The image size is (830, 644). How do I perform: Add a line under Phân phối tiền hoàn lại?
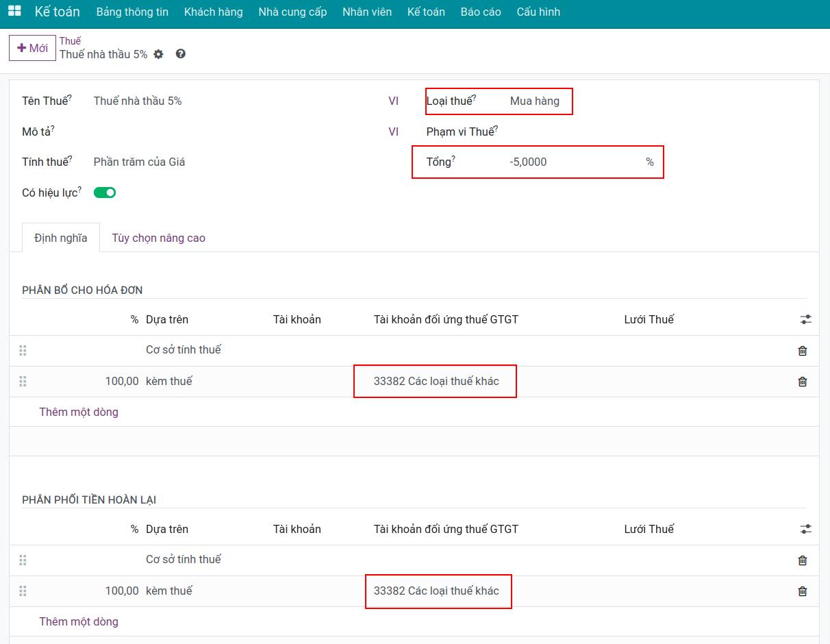[79, 621]
